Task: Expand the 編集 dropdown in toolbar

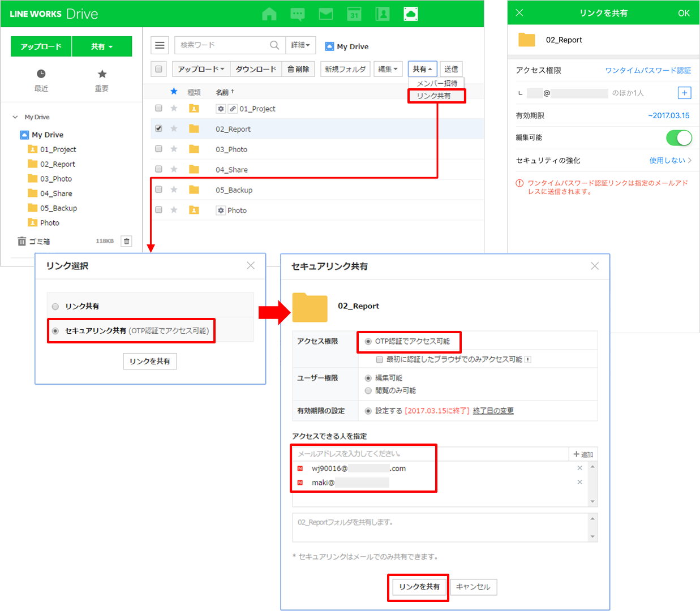Action: click(388, 69)
